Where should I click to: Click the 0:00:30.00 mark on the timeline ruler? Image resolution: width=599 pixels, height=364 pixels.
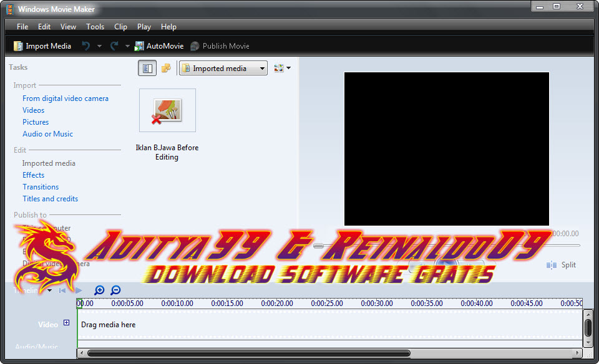(x=377, y=304)
